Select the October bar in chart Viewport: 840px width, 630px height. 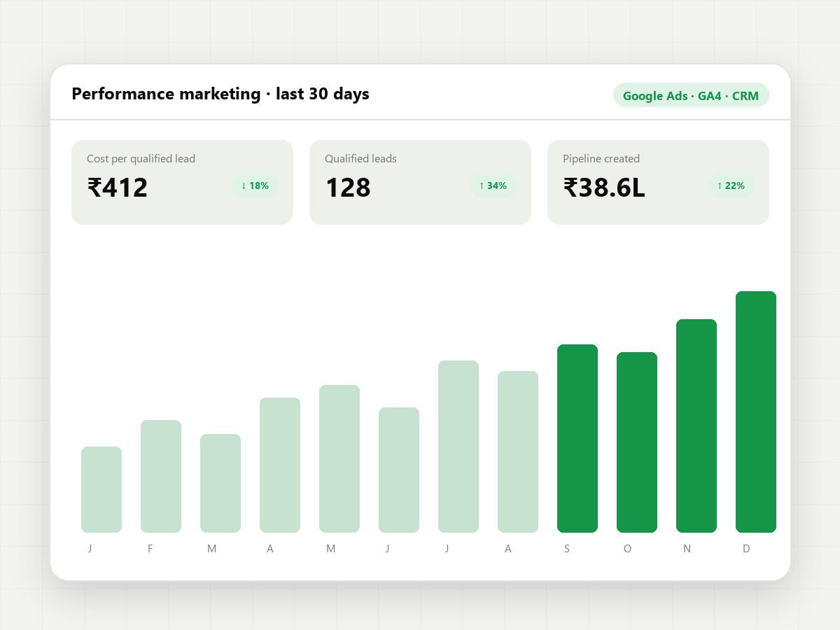[637, 442]
